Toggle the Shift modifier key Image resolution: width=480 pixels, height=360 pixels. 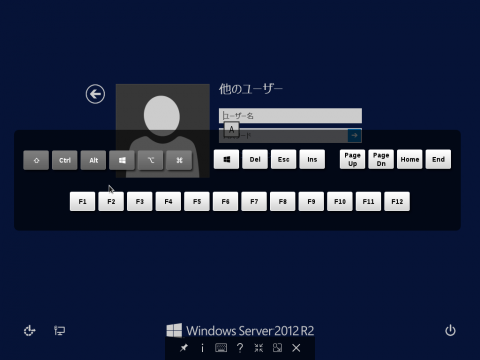pyautogui.click(x=36, y=160)
